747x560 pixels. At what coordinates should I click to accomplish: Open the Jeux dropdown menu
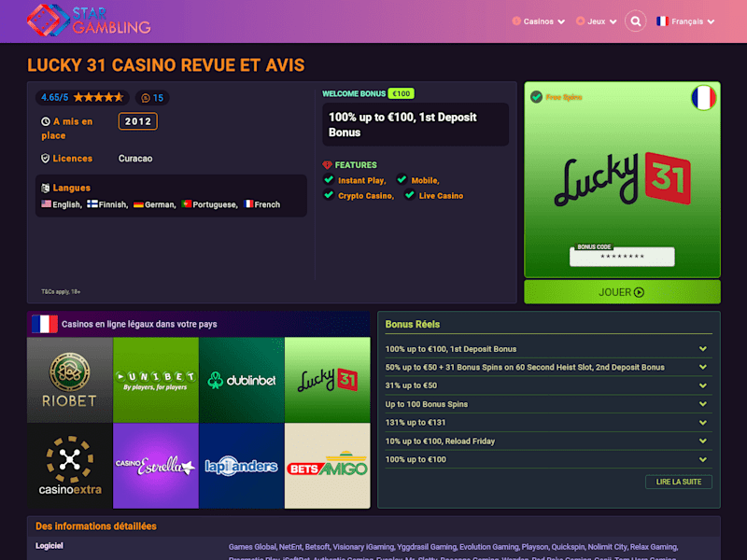[x=597, y=21]
